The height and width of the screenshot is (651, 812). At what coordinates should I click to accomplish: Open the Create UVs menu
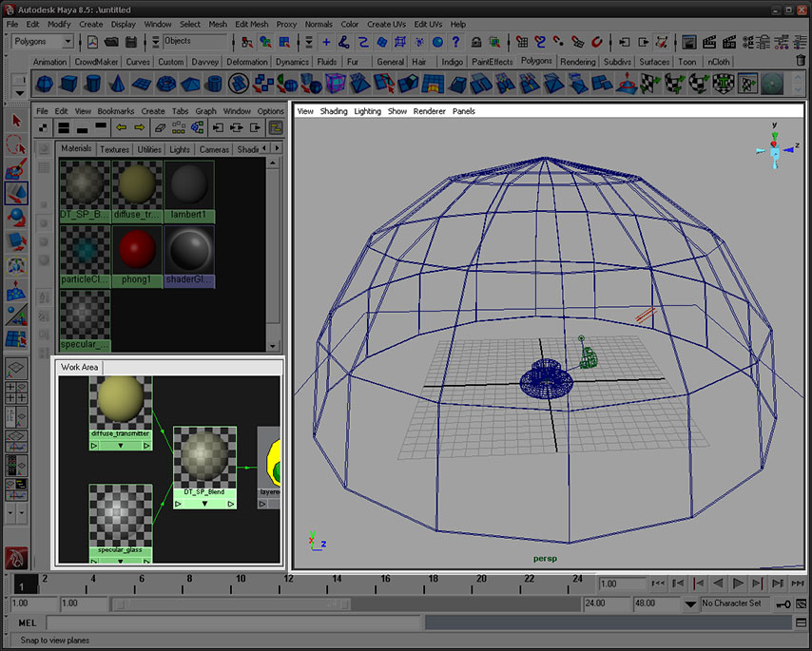point(386,25)
